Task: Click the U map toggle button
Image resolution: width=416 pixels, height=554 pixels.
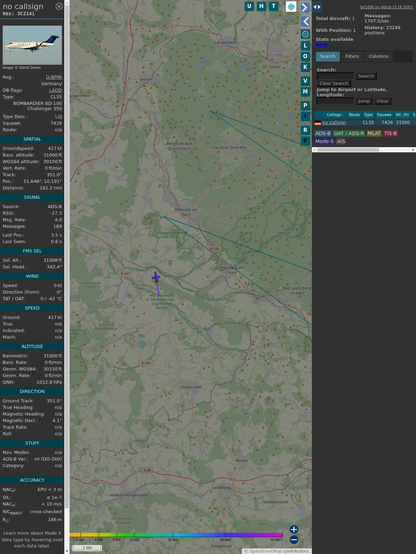Action: click(x=249, y=6)
